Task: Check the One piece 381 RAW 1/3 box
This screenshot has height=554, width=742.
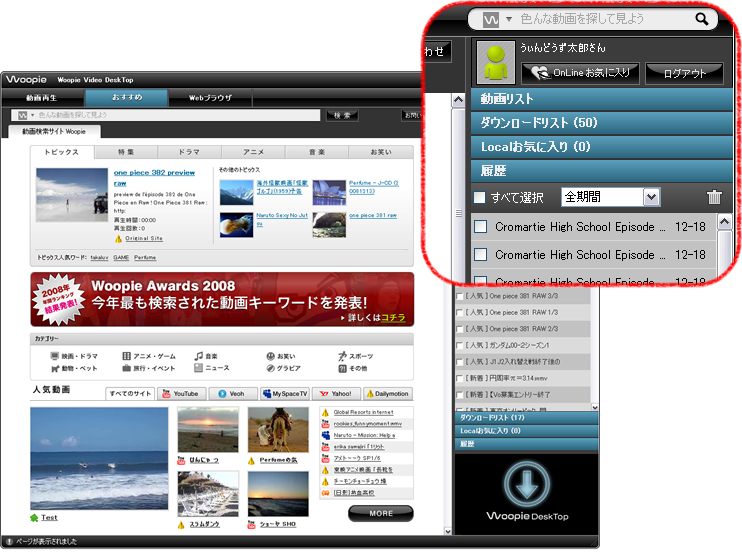Action: [459, 313]
